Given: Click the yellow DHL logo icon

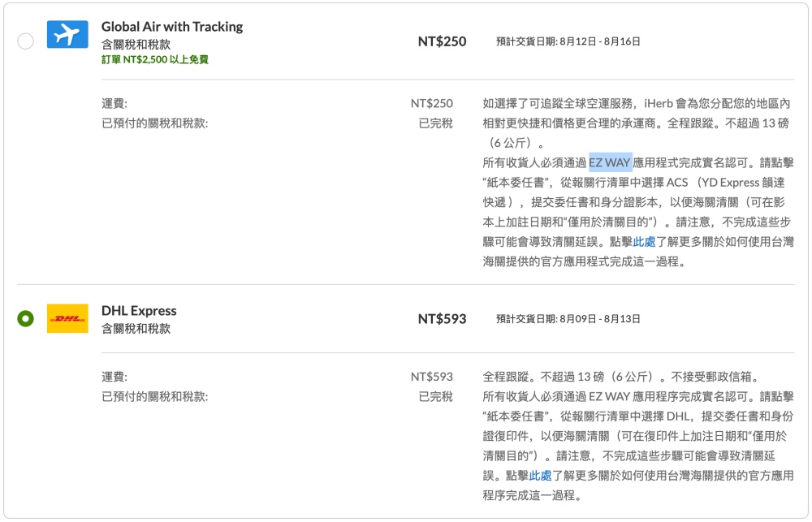Looking at the screenshot, I should (67, 318).
